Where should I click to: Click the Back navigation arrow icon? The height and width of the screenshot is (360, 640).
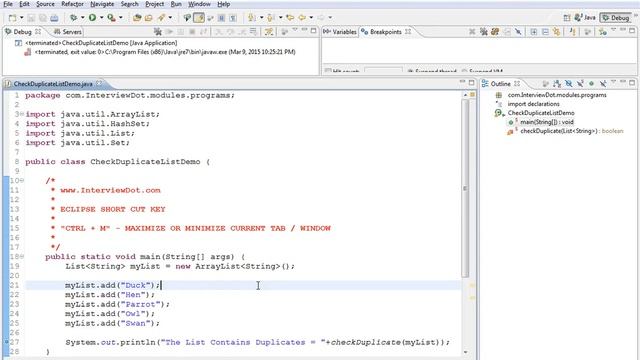(302, 18)
